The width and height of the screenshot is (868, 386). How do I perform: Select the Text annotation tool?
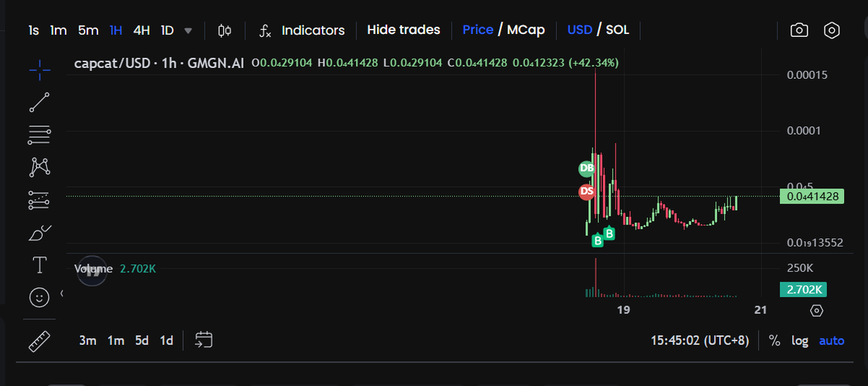coord(40,265)
